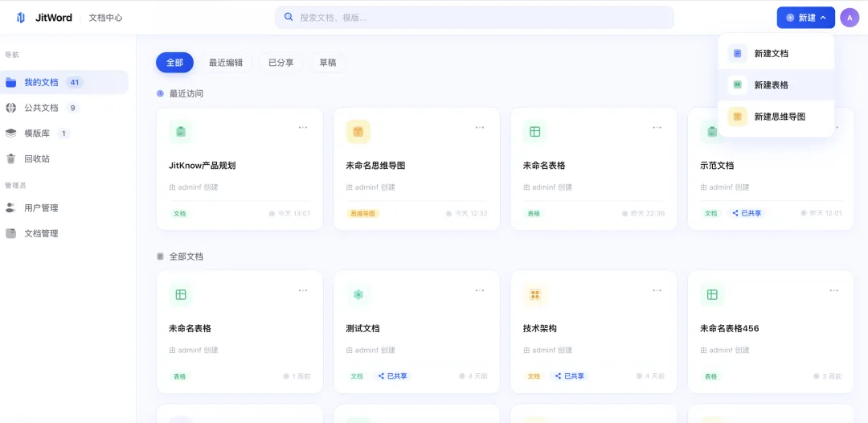Go to 我的文档 navigation item
The width and height of the screenshot is (868, 423).
[x=64, y=83]
